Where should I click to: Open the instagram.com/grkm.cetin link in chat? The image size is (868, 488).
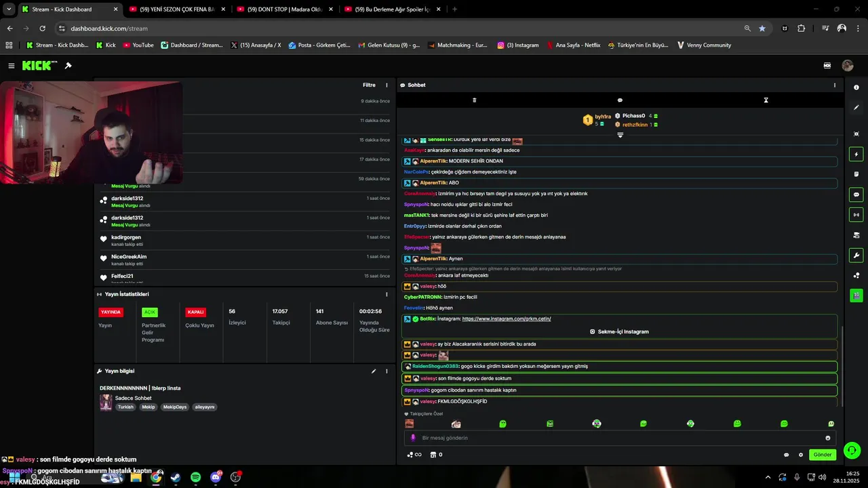[x=507, y=319]
